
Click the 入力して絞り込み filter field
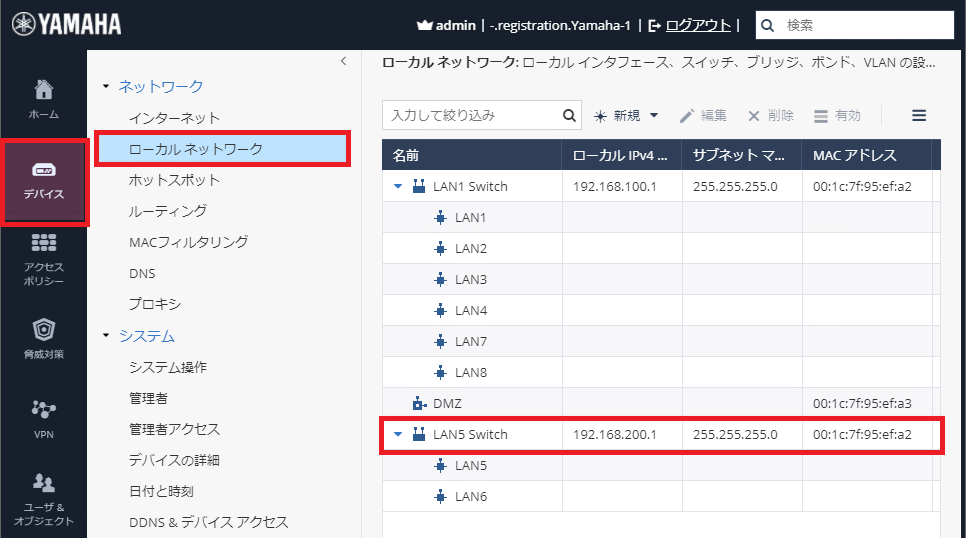tap(470, 116)
